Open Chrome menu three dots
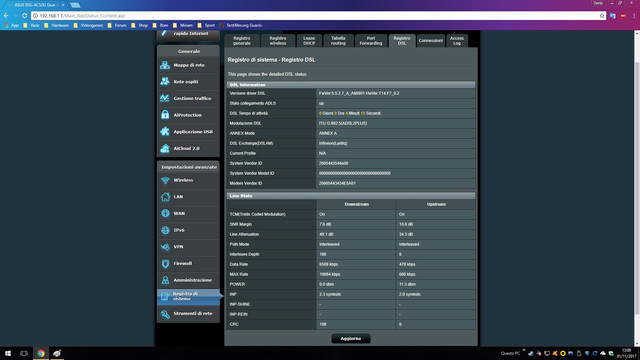The width and height of the screenshot is (640, 360). [634, 16]
